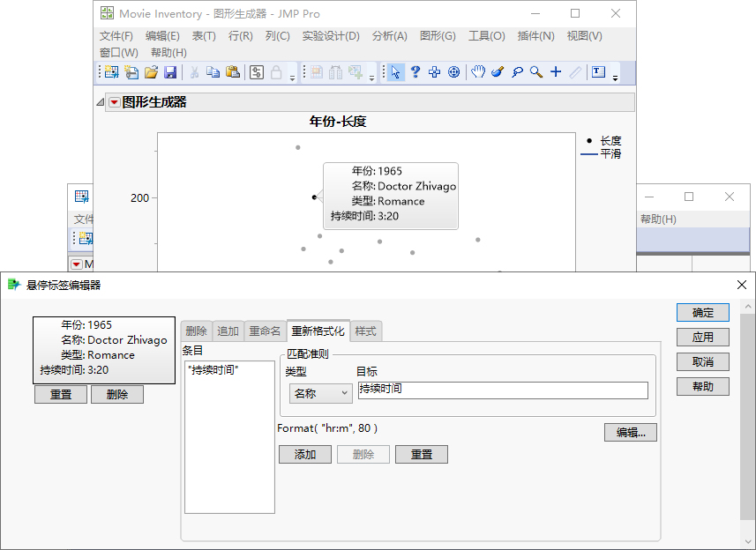Viewport: 756px width, 550px height.
Task: Switch to the 样式 tab
Action: [365, 331]
